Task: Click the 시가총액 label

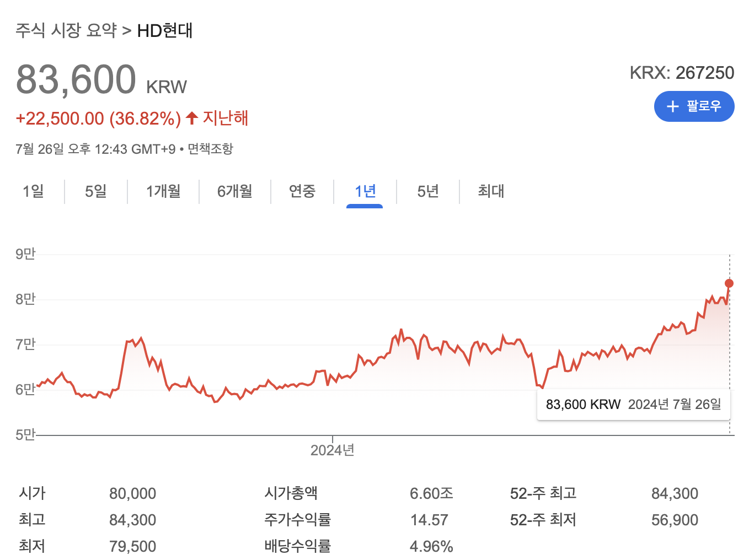Action: 291,493
